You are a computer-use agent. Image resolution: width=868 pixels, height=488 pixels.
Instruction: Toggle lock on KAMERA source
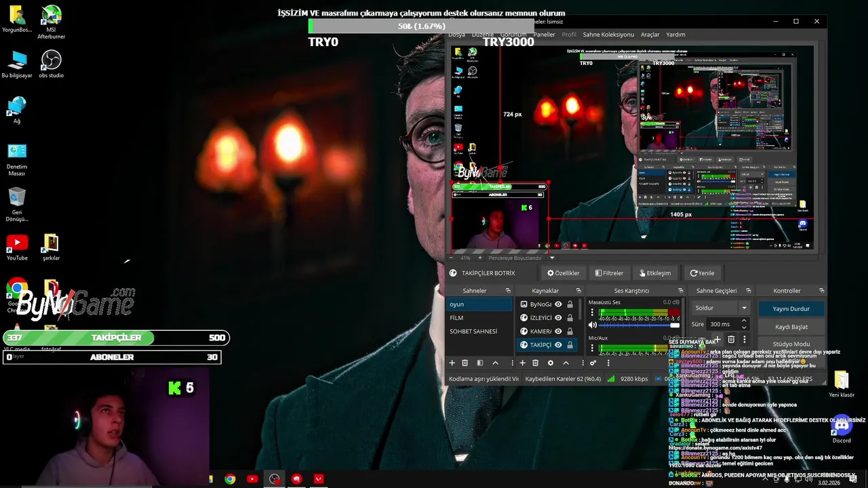(x=570, y=331)
